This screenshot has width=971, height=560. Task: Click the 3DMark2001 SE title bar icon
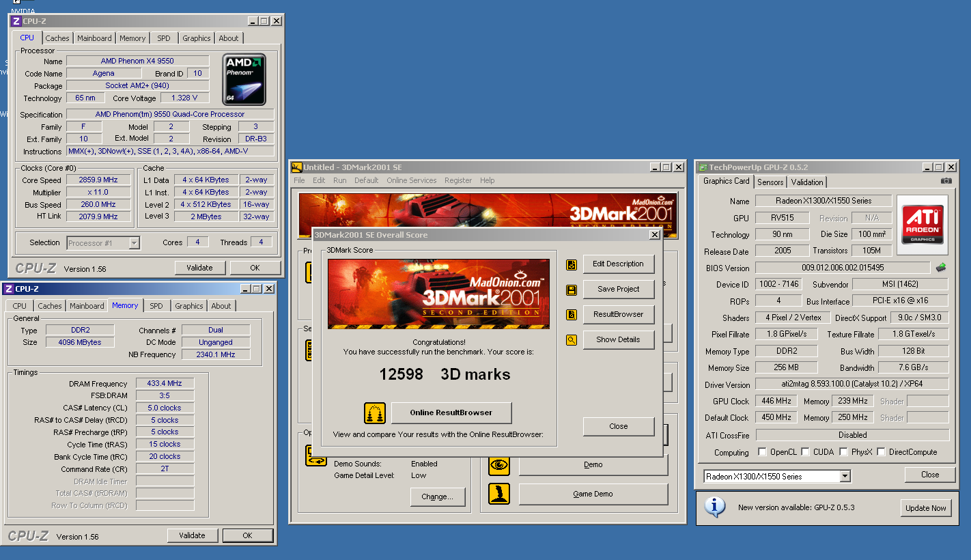pos(296,167)
